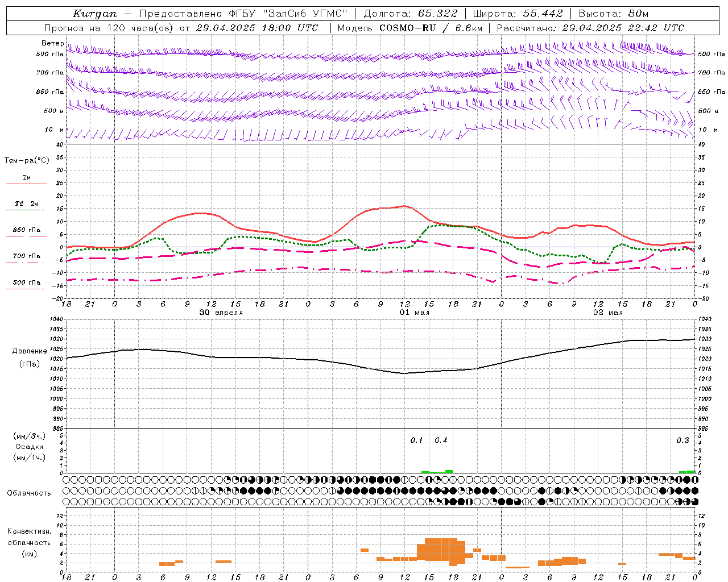
Task: Click the 0.3 precipitation amount
Action: [x=682, y=440]
